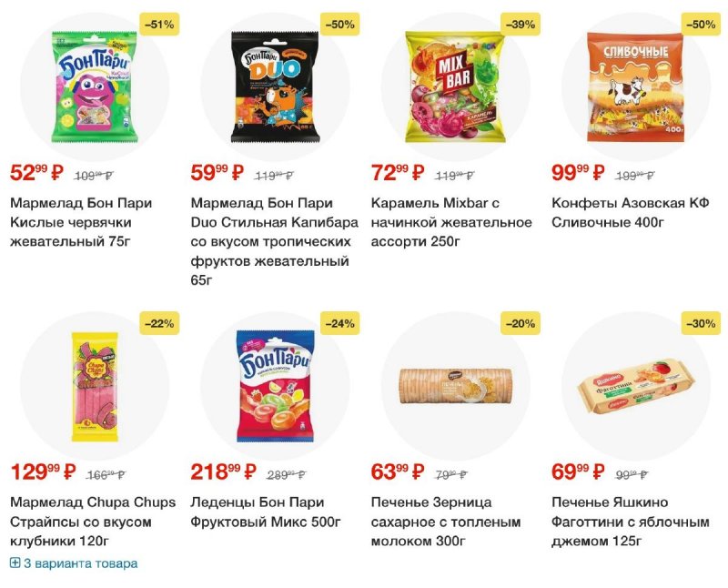Open the Бон Пари Кислые червячки product image

[95, 86]
